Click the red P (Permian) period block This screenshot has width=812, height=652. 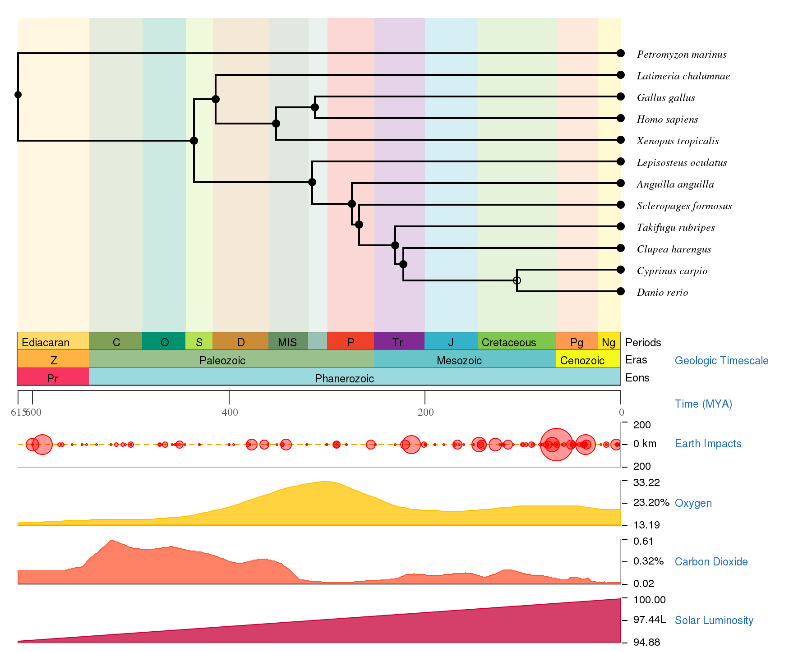click(351, 341)
